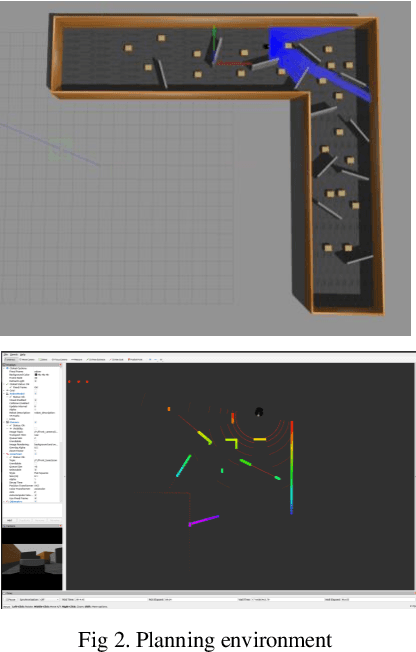
Task: Activate the Focus Camera tool
Action: 59,359
